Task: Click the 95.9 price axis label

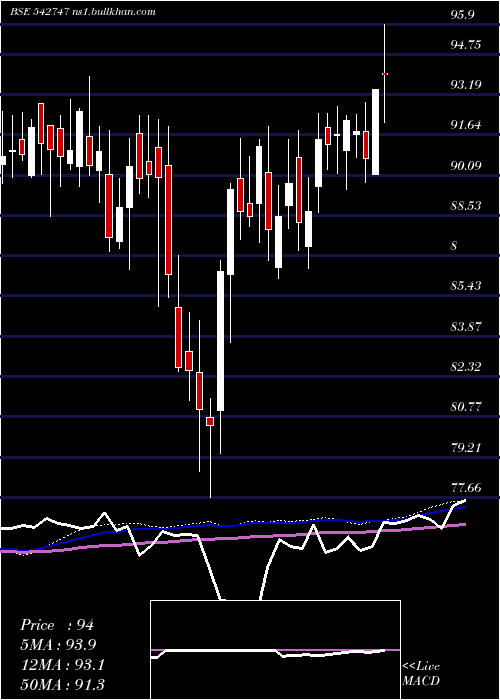Action: pos(462,14)
